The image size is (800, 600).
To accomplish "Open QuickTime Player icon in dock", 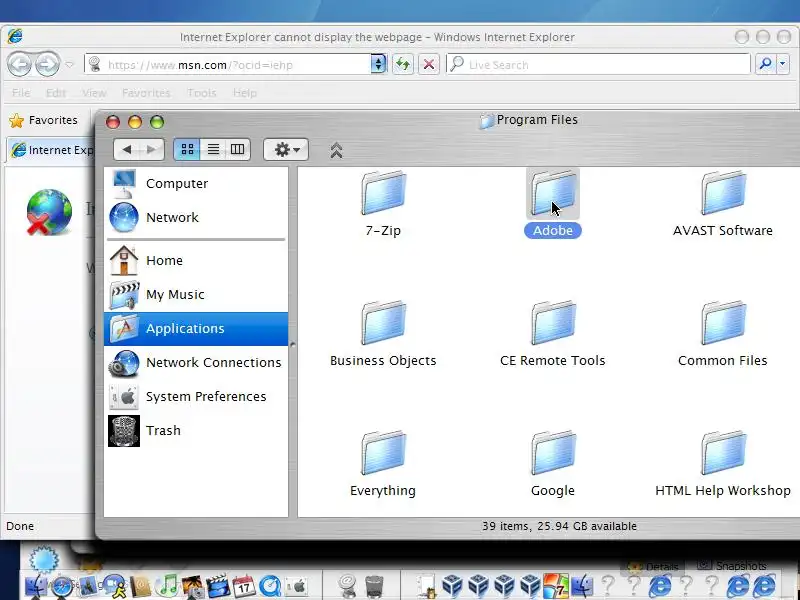I will click(270, 586).
